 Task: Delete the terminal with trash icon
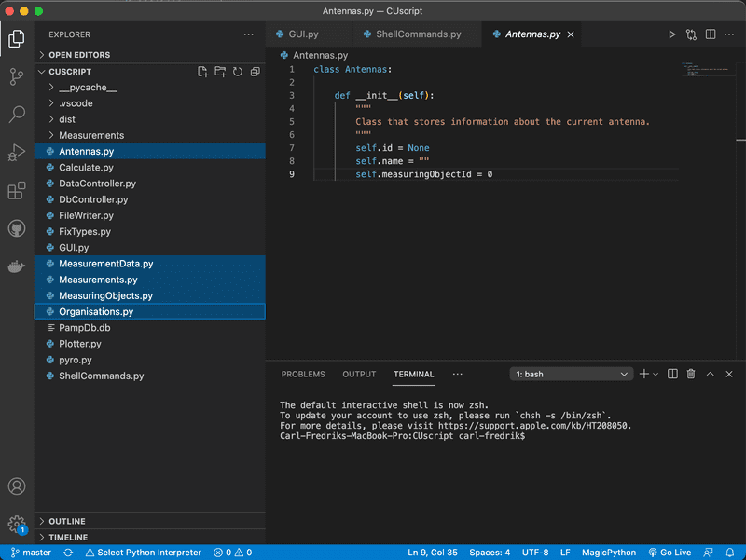[x=691, y=374]
